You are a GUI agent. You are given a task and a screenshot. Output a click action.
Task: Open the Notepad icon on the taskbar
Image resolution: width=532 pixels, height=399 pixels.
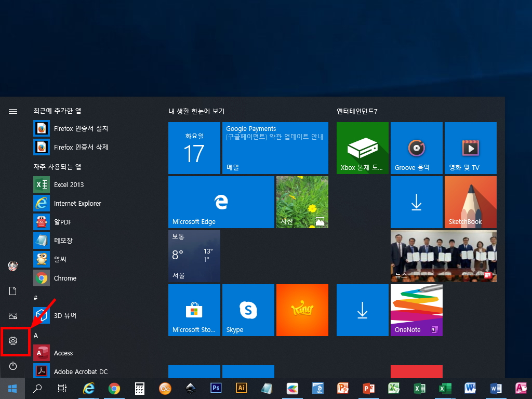[267, 389]
